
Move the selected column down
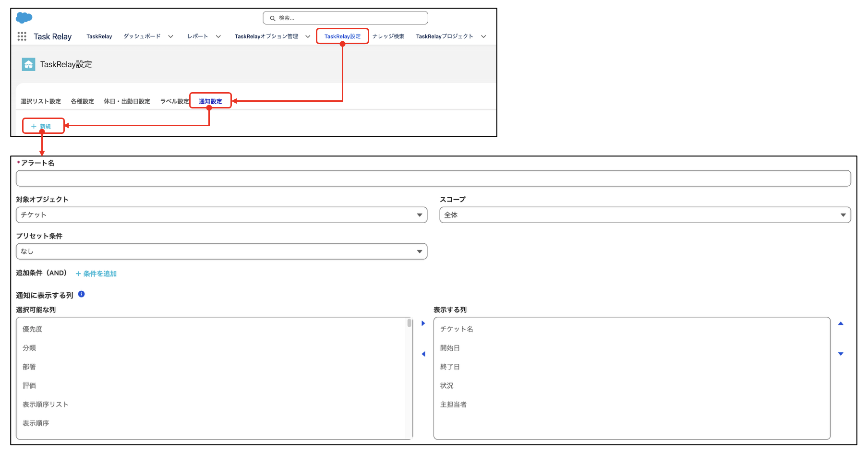point(841,354)
